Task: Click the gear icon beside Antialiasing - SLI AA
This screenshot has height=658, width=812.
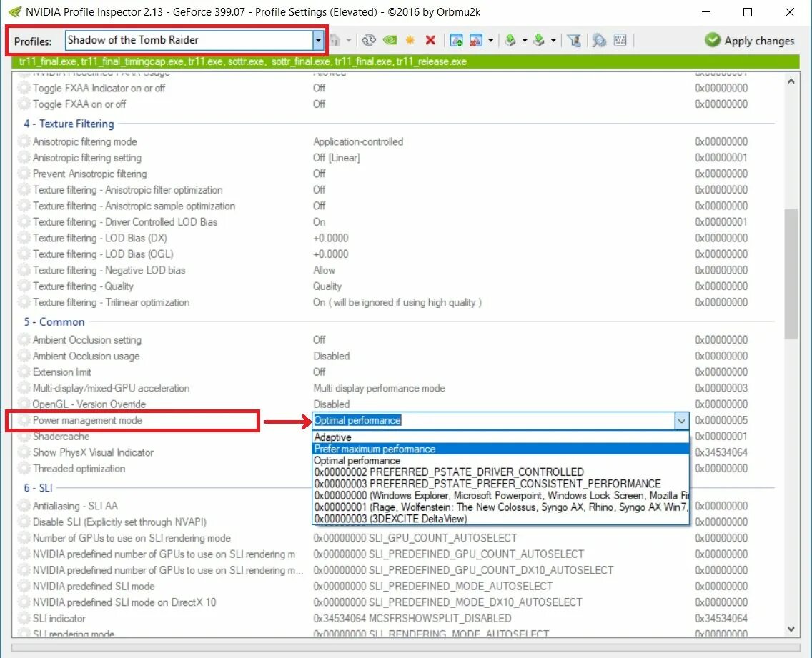Action: pos(24,506)
